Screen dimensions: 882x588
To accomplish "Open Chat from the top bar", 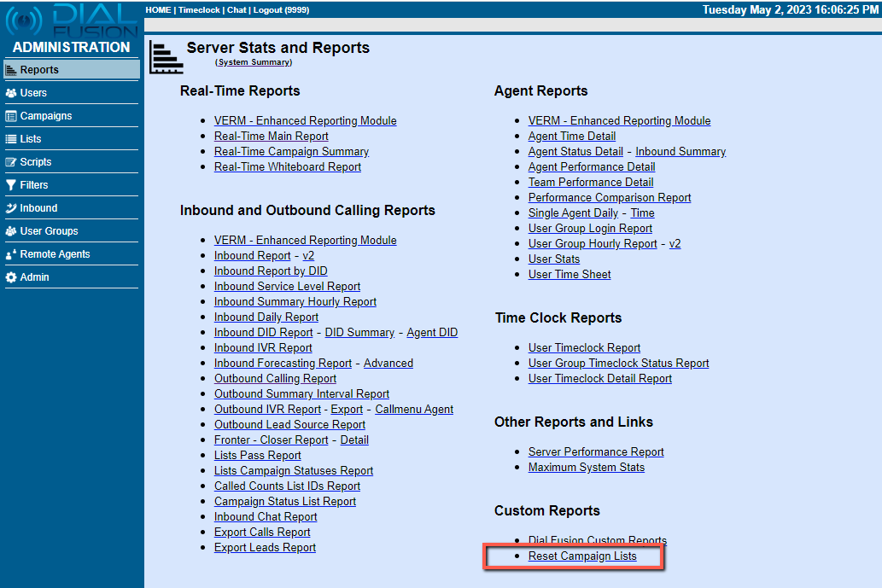I will tap(237, 10).
